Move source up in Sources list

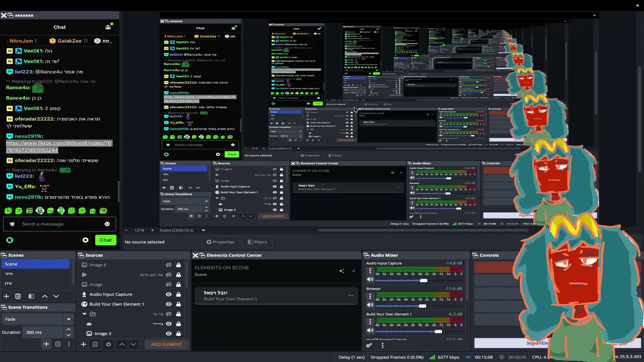click(122, 344)
